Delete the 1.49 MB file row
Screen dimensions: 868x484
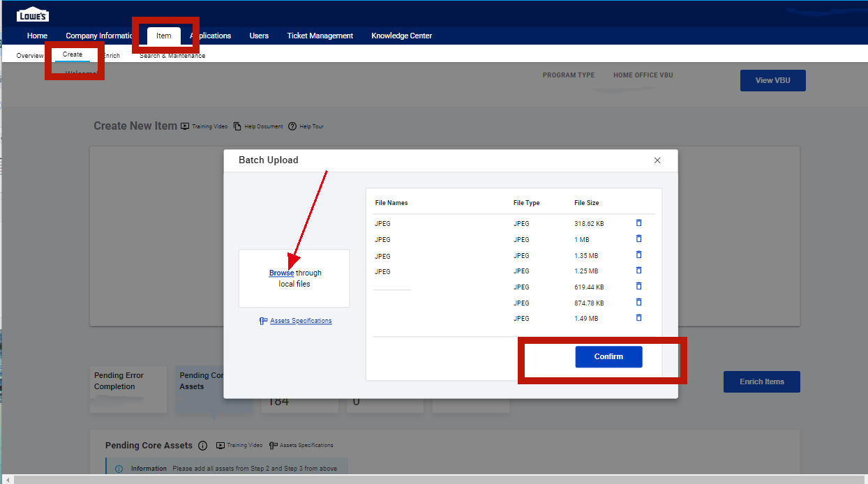pyautogui.click(x=638, y=317)
